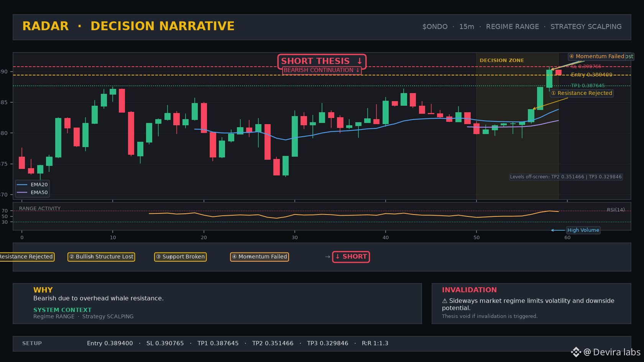Click the R:R 1:1.3 ratio value
Image resolution: width=644 pixels, height=362 pixels.
click(x=375, y=344)
